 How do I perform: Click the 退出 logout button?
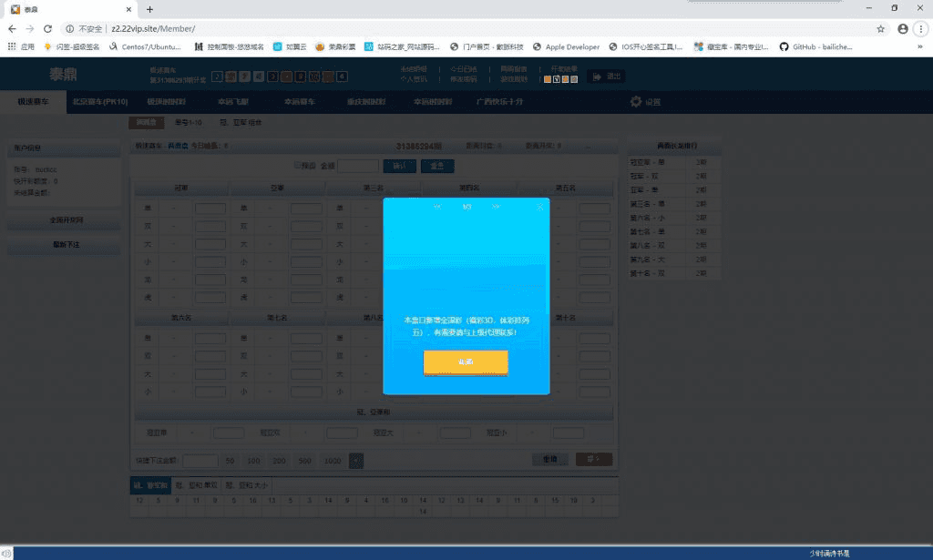click(x=607, y=76)
